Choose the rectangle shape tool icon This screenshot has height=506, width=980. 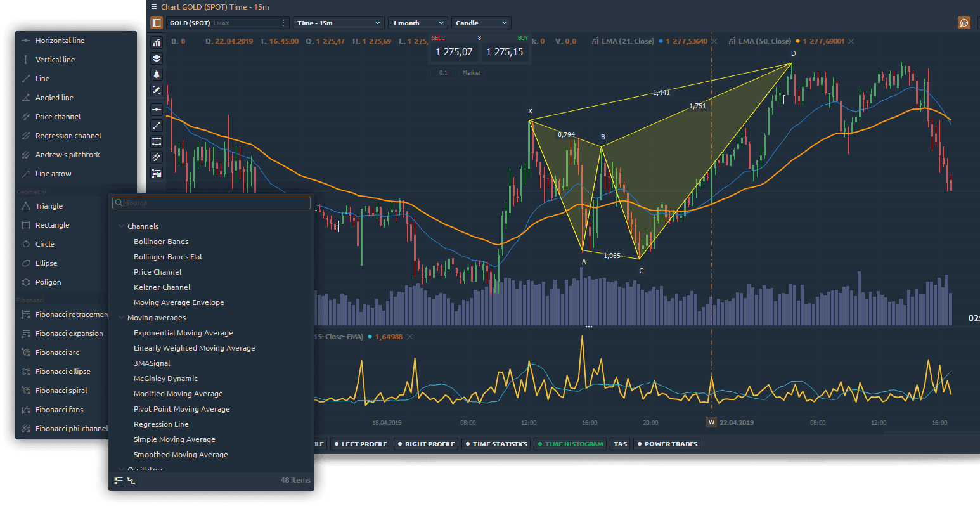pos(157,141)
